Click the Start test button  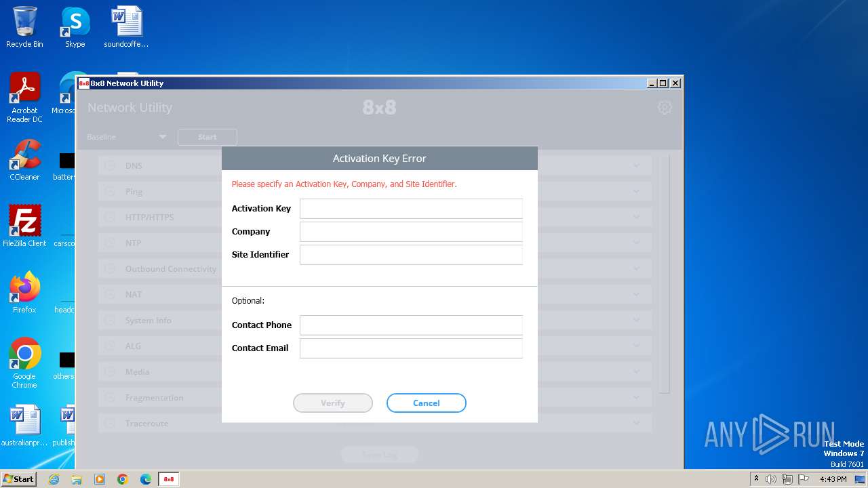pyautogui.click(x=208, y=137)
